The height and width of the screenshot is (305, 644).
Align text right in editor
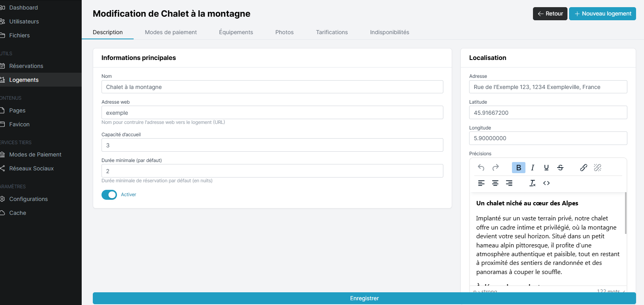(x=509, y=183)
